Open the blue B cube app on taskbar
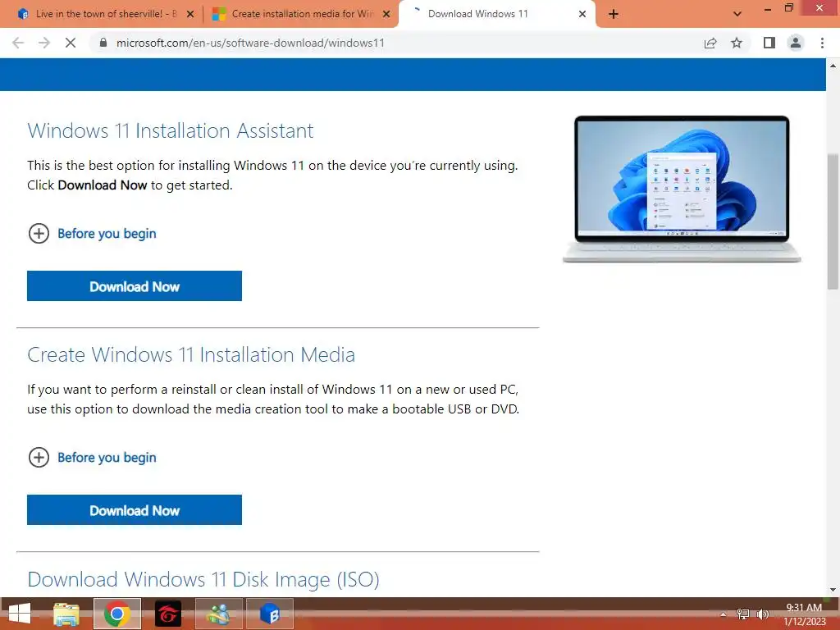 pyautogui.click(x=269, y=614)
